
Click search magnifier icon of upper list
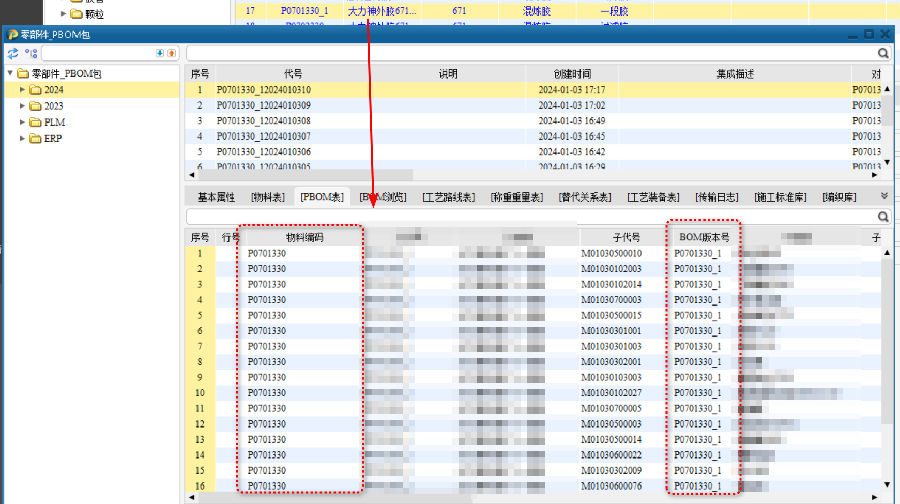(x=883, y=53)
